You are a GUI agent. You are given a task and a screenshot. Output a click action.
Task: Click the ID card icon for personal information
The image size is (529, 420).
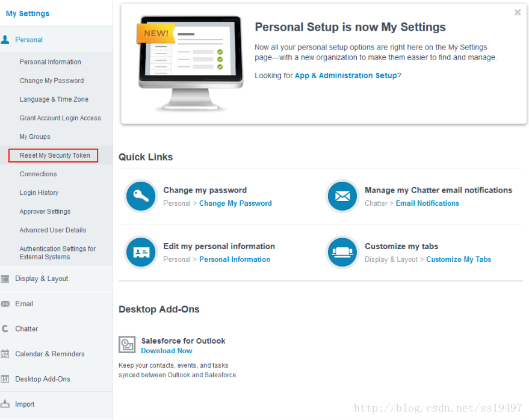(x=141, y=252)
